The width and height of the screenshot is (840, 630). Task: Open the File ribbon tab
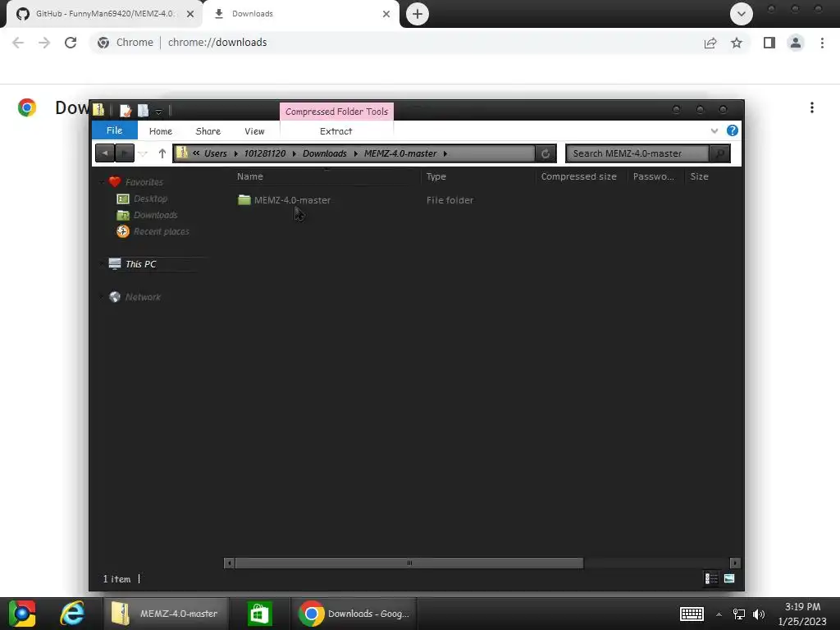114,130
